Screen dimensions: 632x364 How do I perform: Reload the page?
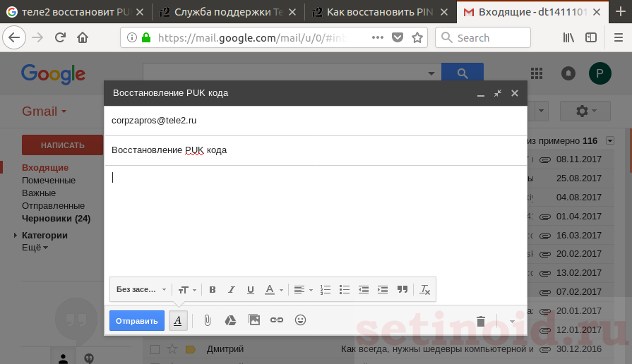(x=60, y=37)
